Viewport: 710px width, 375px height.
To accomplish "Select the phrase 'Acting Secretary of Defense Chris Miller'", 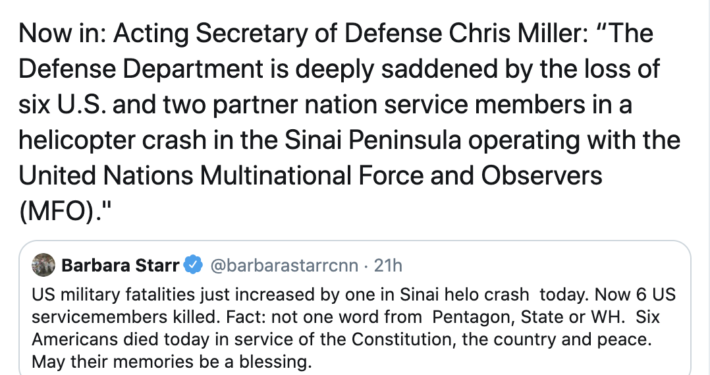I will (x=350, y=34).
